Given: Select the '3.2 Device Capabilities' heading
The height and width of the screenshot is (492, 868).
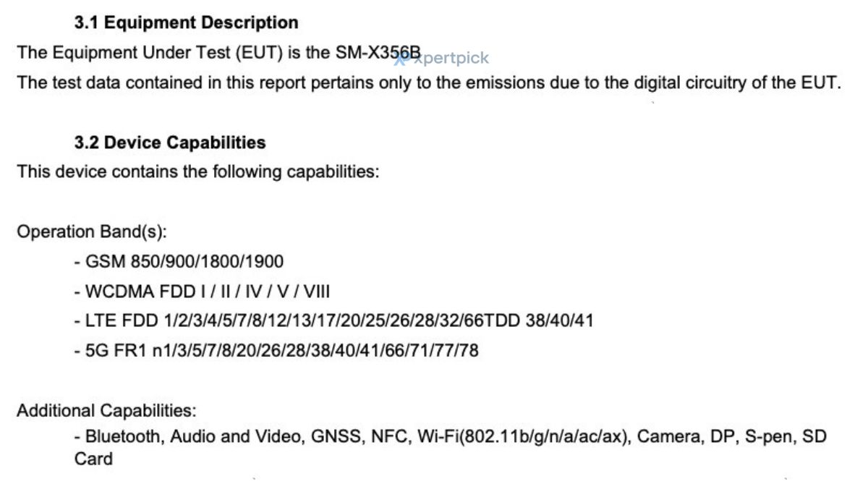Looking at the screenshot, I should coord(170,143).
